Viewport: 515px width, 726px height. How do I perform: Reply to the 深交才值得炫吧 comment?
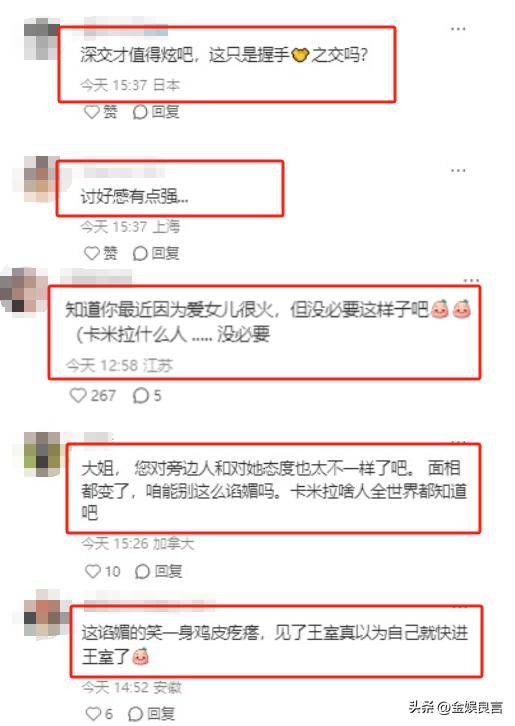(x=156, y=112)
